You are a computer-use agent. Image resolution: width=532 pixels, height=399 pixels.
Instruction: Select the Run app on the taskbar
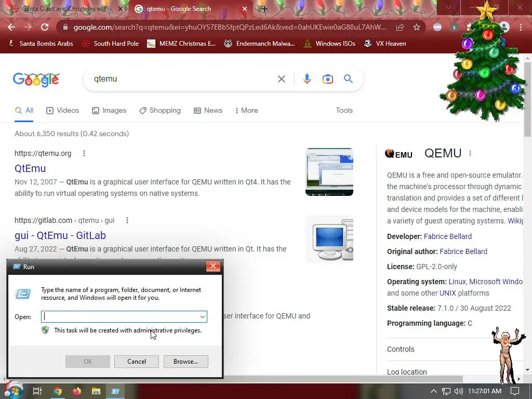(x=115, y=391)
